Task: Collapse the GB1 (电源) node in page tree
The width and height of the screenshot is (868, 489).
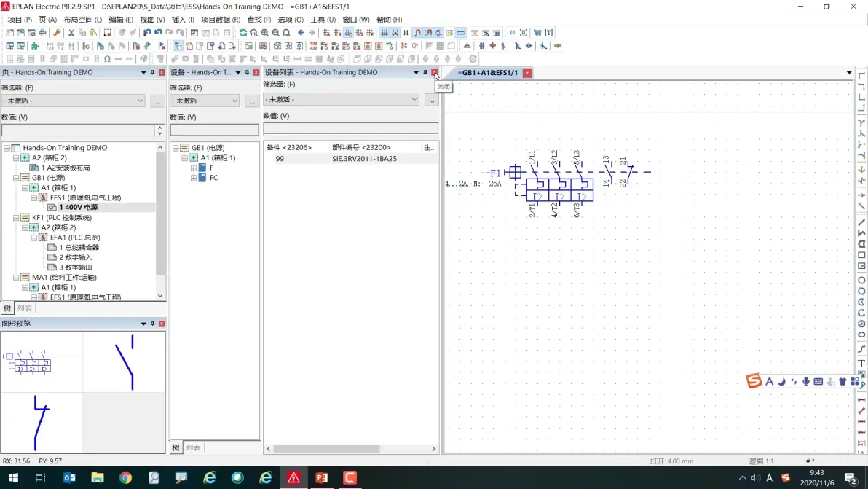Action: click(16, 178)
